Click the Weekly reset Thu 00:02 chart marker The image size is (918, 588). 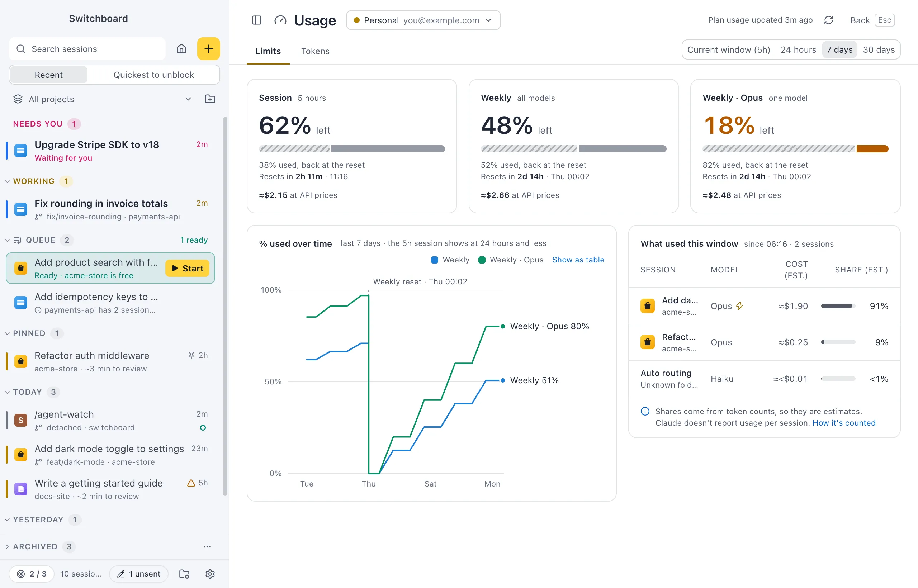(420, 282)
